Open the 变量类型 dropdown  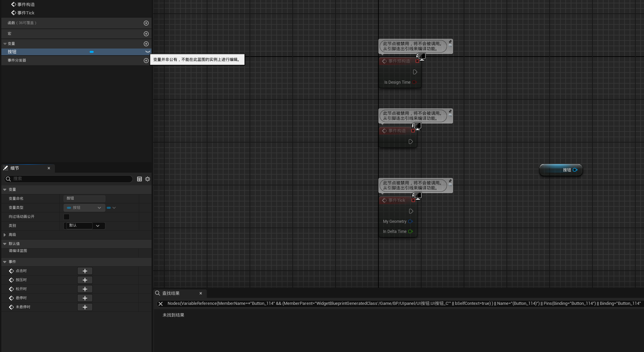(84, 208)
